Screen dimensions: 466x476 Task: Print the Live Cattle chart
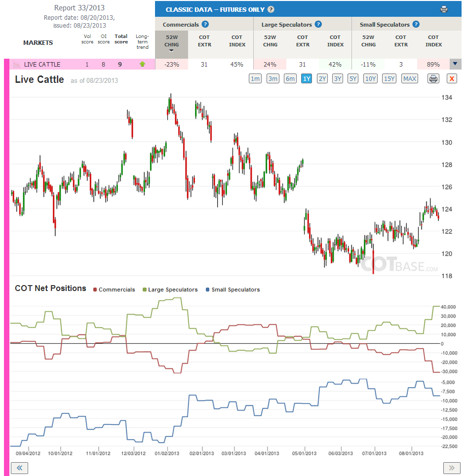[x=433, y=78]
